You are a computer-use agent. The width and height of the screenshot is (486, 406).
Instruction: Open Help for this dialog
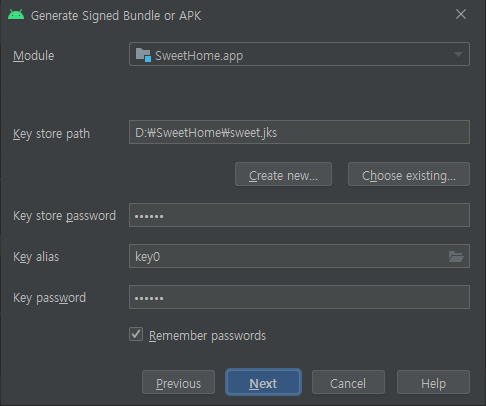click(433, 382)
